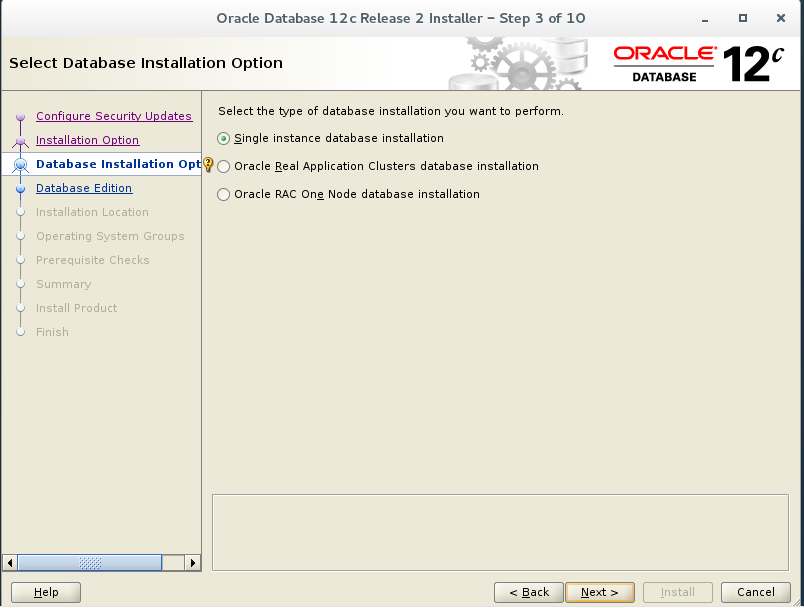Click the yellow help balloon icon
This screenshot has width=804, height=608.
(207, 164)
